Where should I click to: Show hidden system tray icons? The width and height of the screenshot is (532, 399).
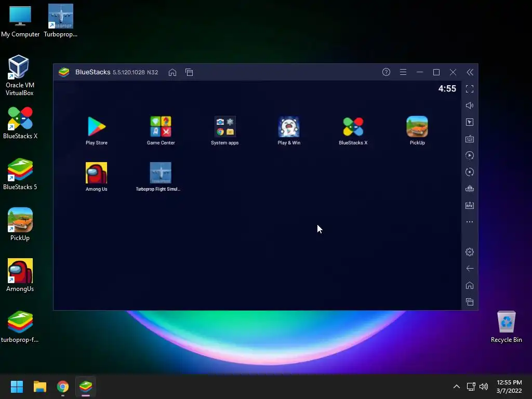pos(457,387)
